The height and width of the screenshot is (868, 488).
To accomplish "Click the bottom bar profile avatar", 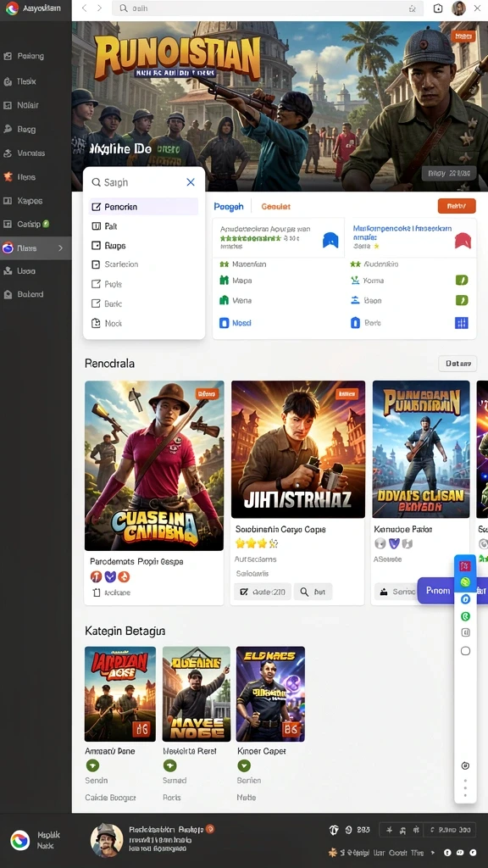I will point(107,840).
